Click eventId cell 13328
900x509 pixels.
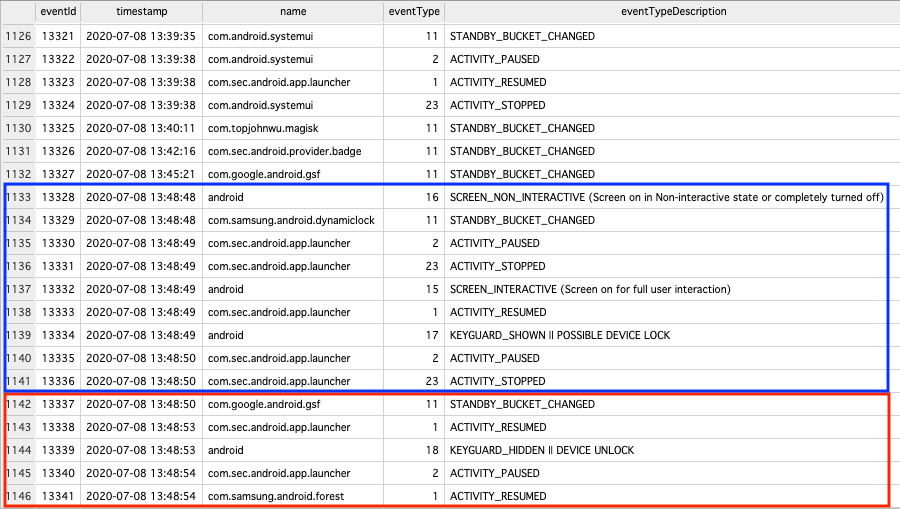tap(58, 197)
